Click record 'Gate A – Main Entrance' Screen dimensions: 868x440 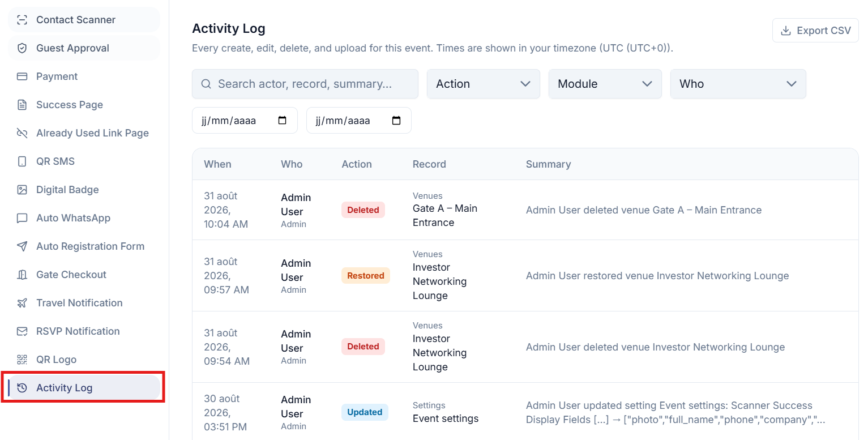point(445,215)
